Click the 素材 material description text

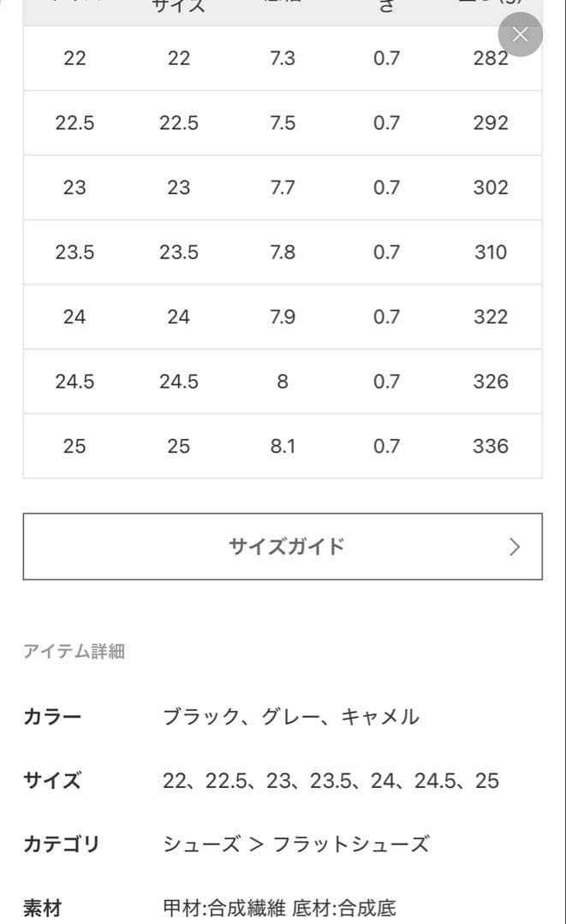click(x=279, y=908)
